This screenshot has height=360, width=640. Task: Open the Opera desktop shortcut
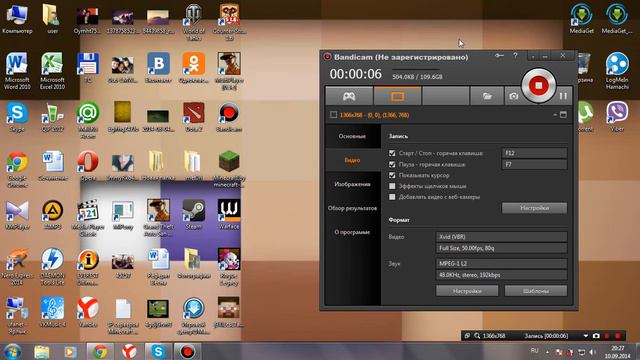(x=88, y=166)
